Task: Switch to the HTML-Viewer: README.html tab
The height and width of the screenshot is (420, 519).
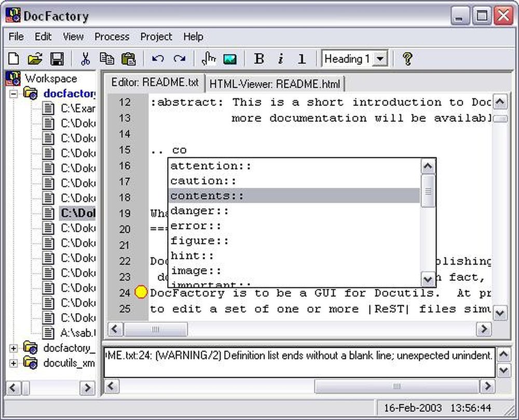Action: [275, 84]
